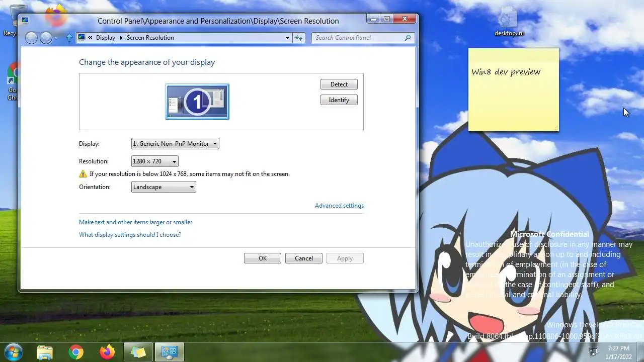
Task: Click the 'Win8 dev preview' sticky note
Action: coord(513,90)
